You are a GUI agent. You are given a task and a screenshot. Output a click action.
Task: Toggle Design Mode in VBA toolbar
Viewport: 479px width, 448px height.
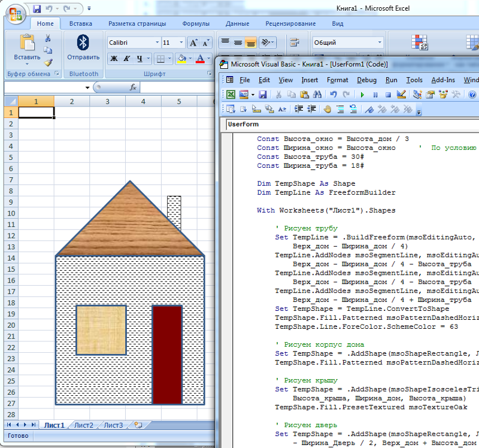[401, 95]
